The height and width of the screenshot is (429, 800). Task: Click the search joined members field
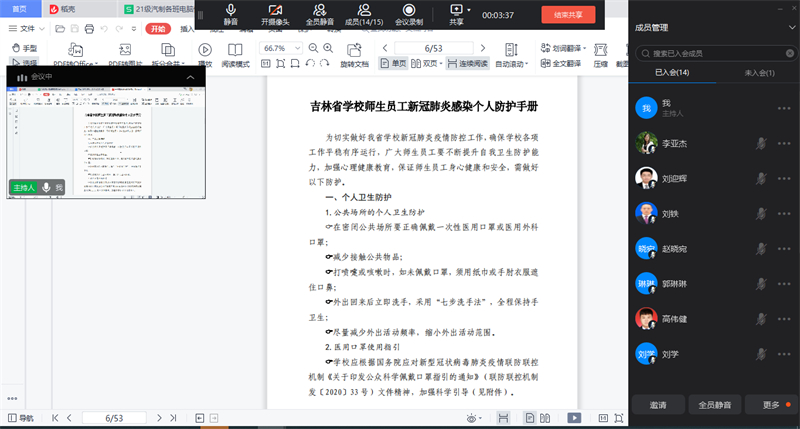(x=714, y=52)
